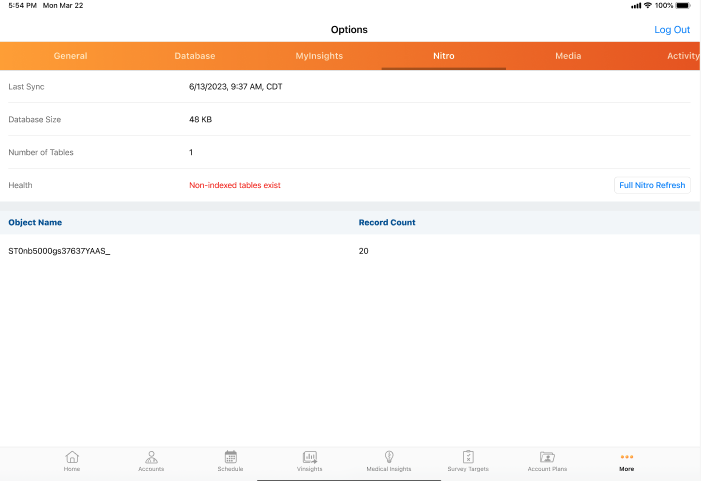Select the Media tab

[568, 56]
